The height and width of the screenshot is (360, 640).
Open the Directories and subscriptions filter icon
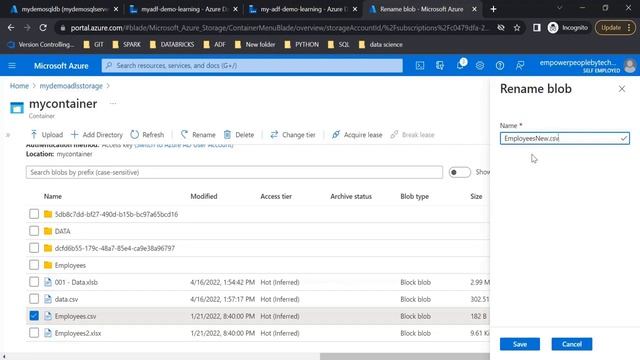pyautogui.click(x=440, y=65)
